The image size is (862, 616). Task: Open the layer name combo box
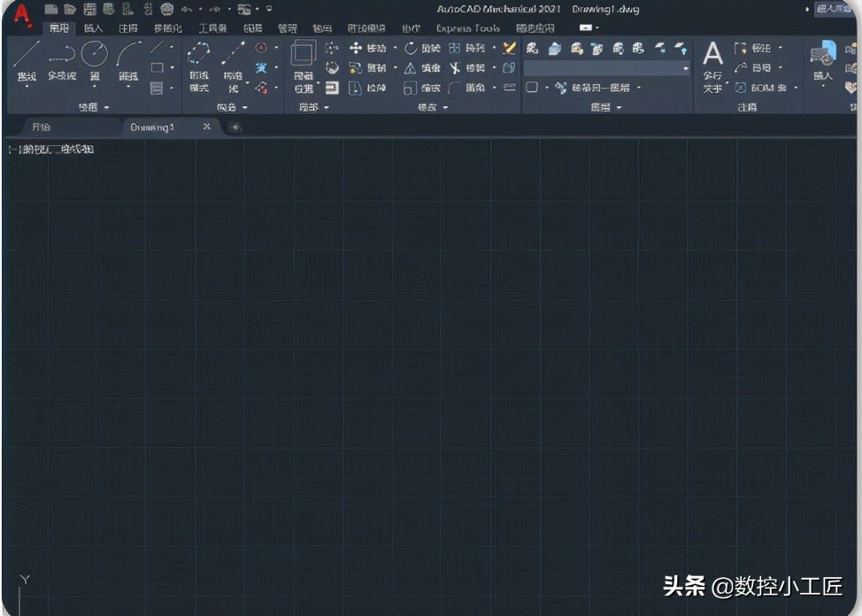(606, 68)
